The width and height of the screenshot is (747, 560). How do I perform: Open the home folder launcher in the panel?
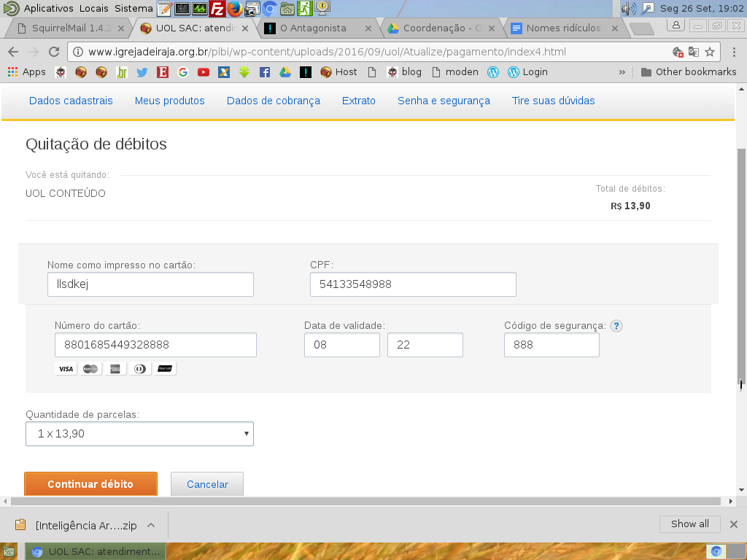287,8
